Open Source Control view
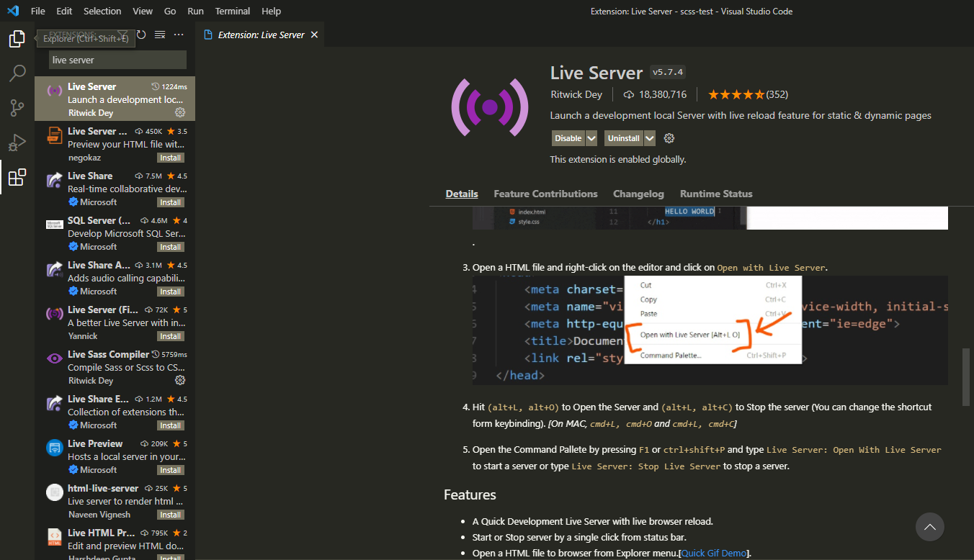The image size is (974, 560). 17,107
